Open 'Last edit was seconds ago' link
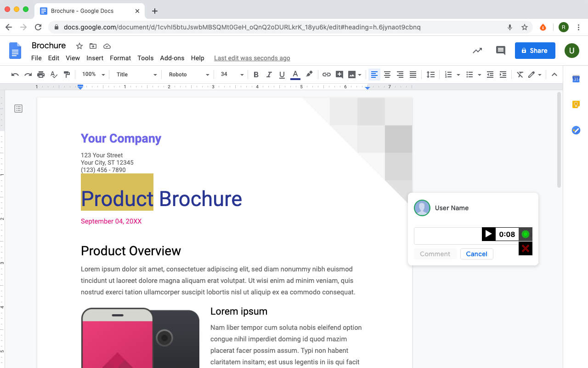Image resolution: width=588 pixels, height=368 pixels. [x=252, y=58]
